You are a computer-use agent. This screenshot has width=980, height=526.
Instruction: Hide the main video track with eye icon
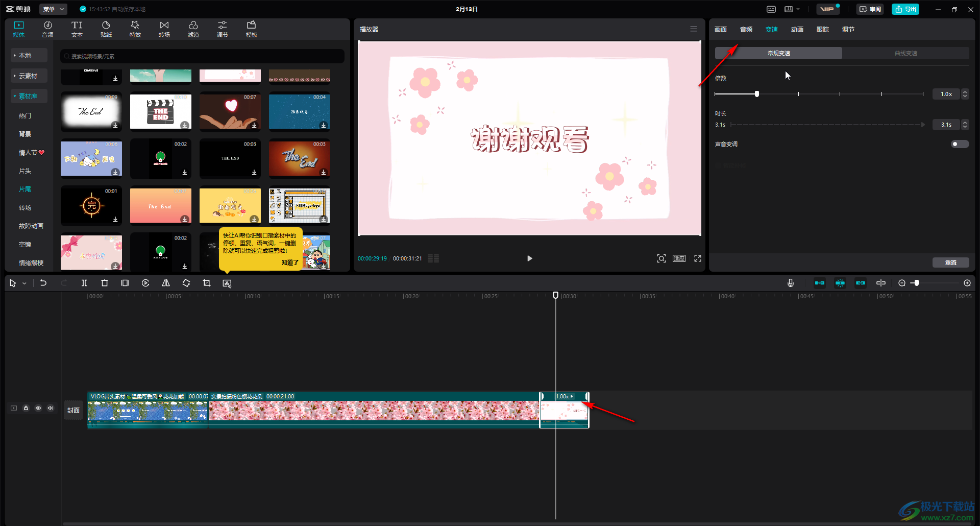point(38,408)
